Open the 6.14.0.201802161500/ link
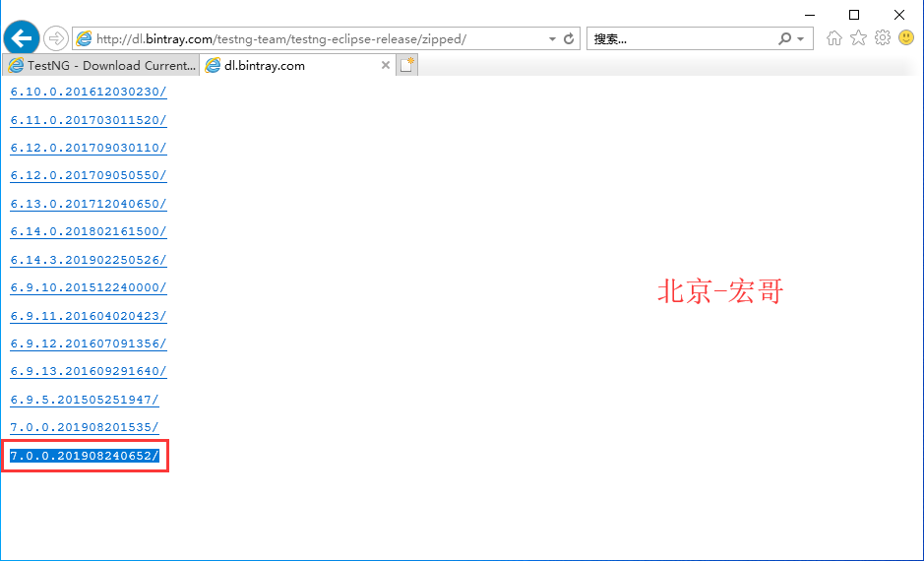The height and width of the screenshot is (561, 924). tap(89, 231)
